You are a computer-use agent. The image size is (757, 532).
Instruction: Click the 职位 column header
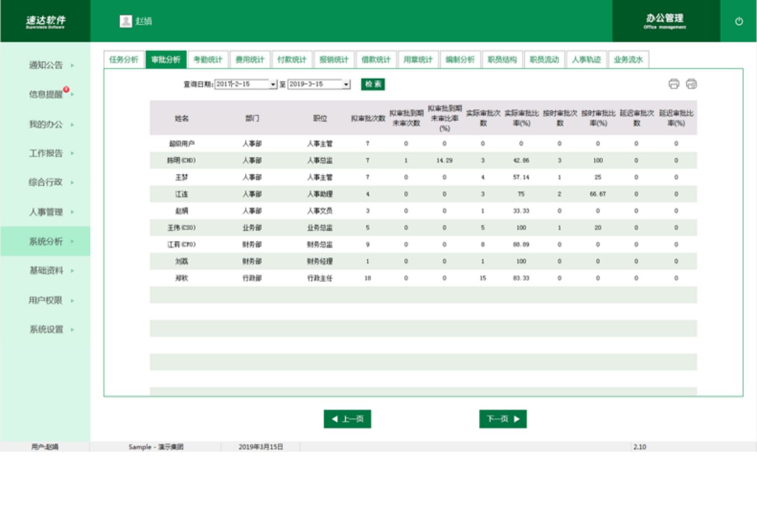[320, 119]
